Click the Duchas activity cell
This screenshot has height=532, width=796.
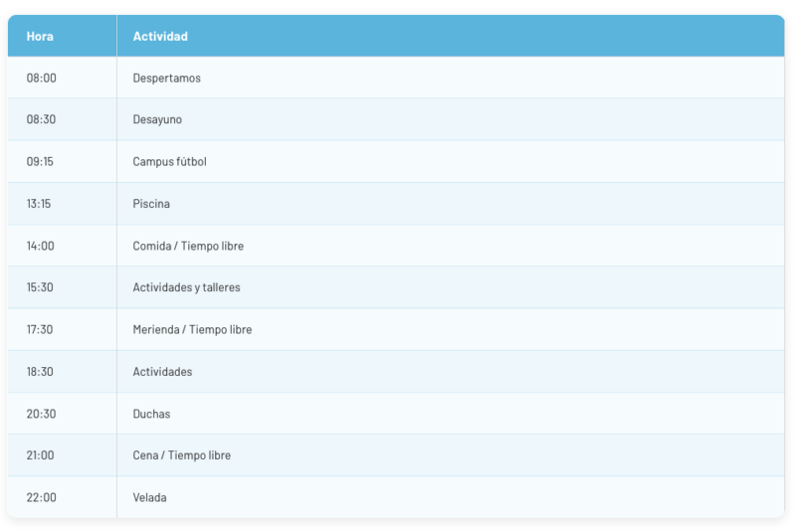coord(151,414)
